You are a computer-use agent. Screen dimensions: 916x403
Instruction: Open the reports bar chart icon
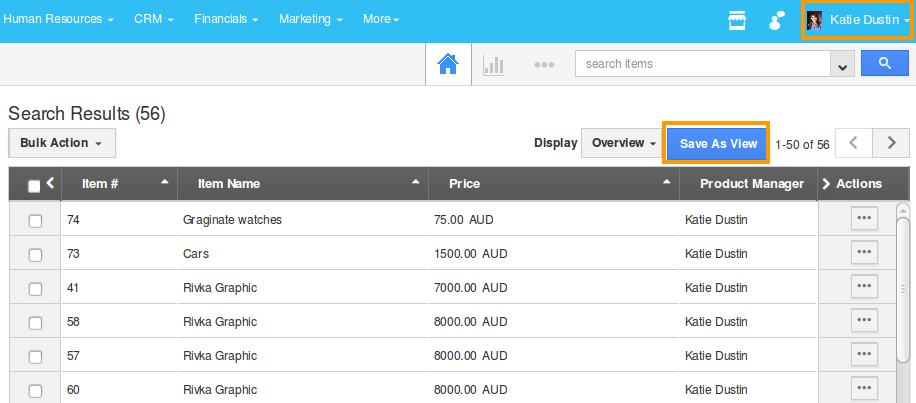tap(494, 65)
